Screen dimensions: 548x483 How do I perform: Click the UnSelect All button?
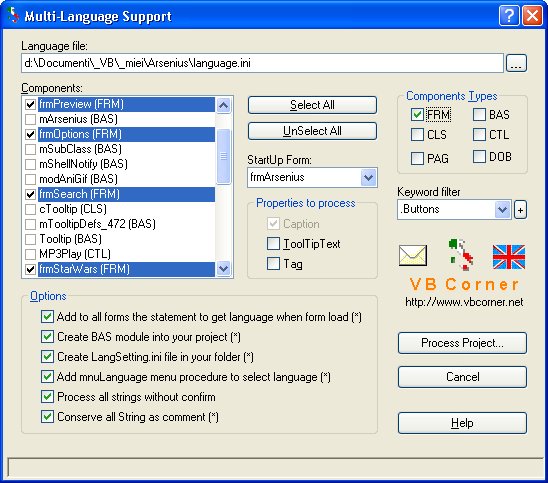point(312,131)
